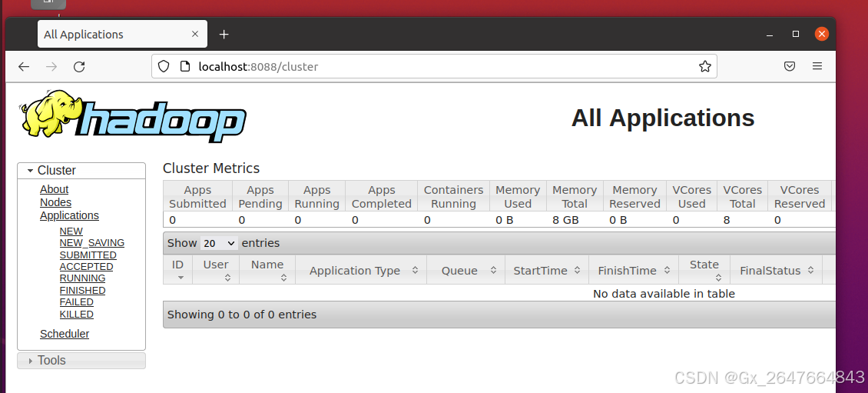Click the Memory Total value 8 GB
Image resolution: width=868 pixels, height=393 pixels.
[565, 220]
